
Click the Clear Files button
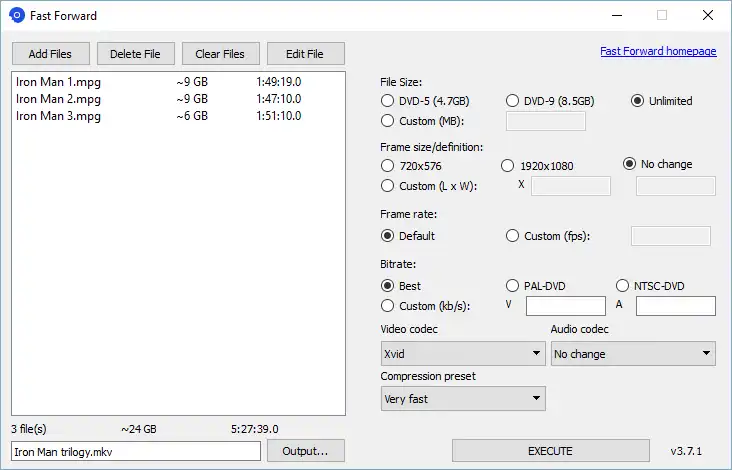(x=220, y=54)
